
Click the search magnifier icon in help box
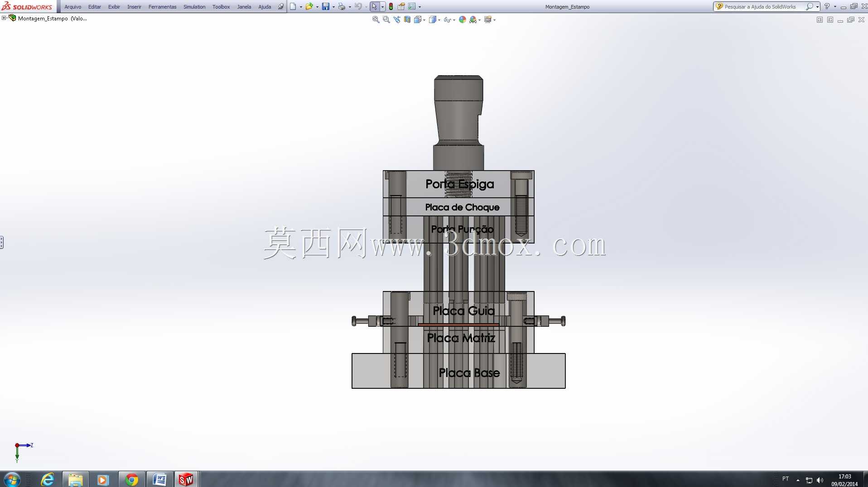point(809,6)
